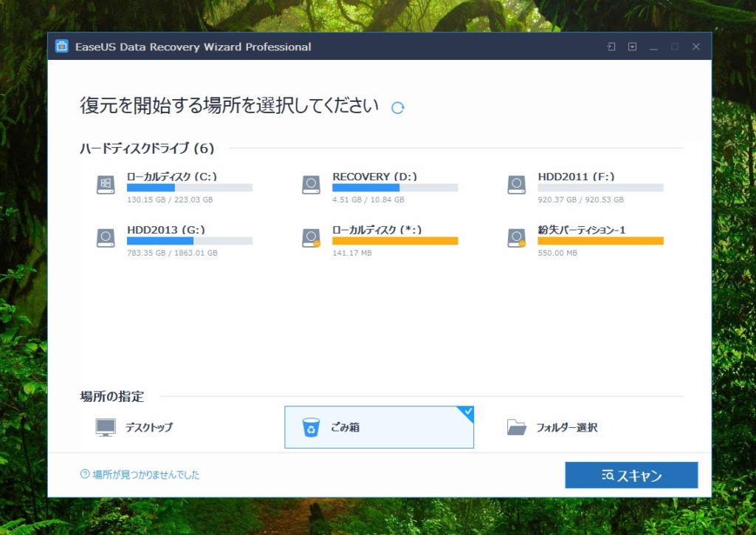Select the ローカルディスク (*:) drive icon

(311, 238)
